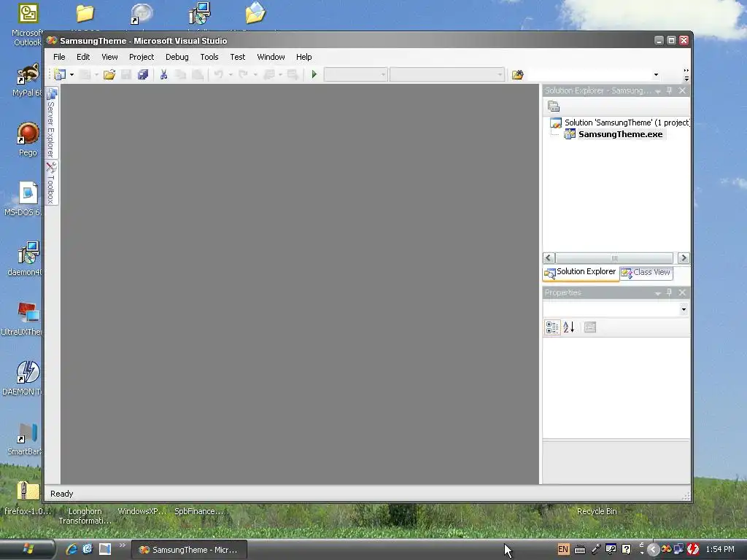Viewport: 747px width, 560px height.
Task: Open Properties window position dropdown
Action: point(658,293)
